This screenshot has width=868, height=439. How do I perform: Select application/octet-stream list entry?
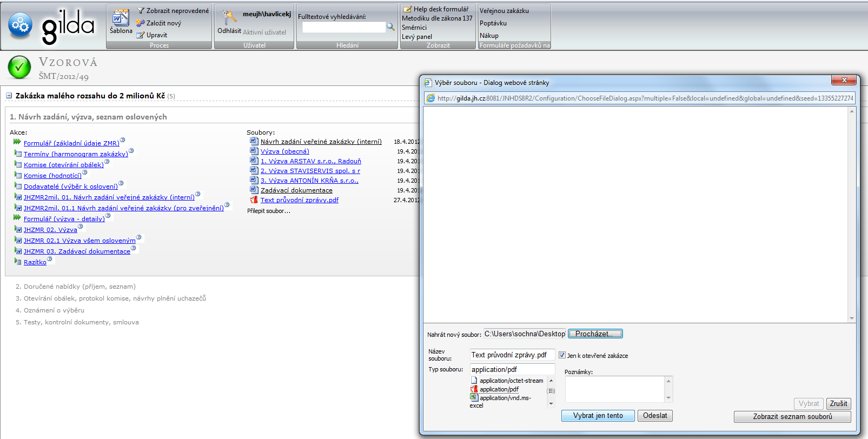(x=511, y=381)
